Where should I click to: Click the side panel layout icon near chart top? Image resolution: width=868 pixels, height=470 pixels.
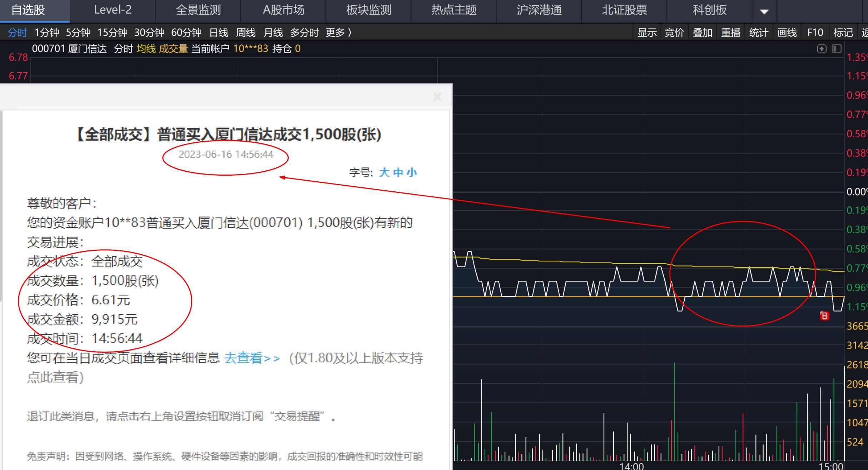click(837, 48)
